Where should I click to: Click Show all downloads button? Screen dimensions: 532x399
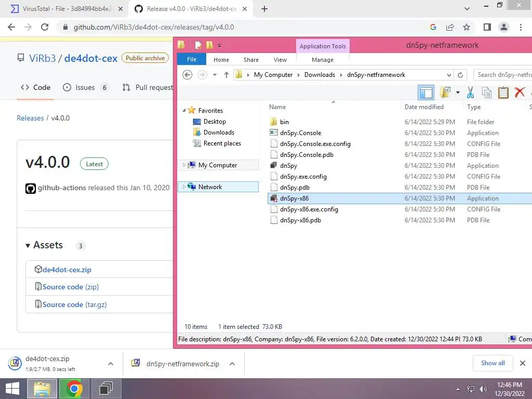click(x=493, y=363)
